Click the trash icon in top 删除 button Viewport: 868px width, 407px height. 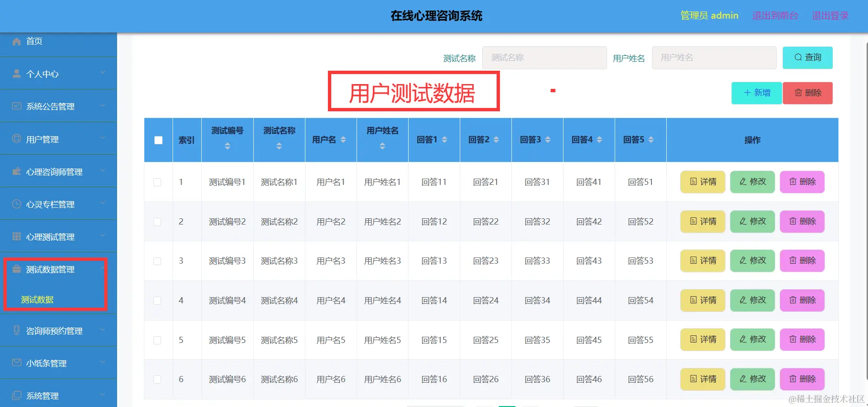coord(798,93)
